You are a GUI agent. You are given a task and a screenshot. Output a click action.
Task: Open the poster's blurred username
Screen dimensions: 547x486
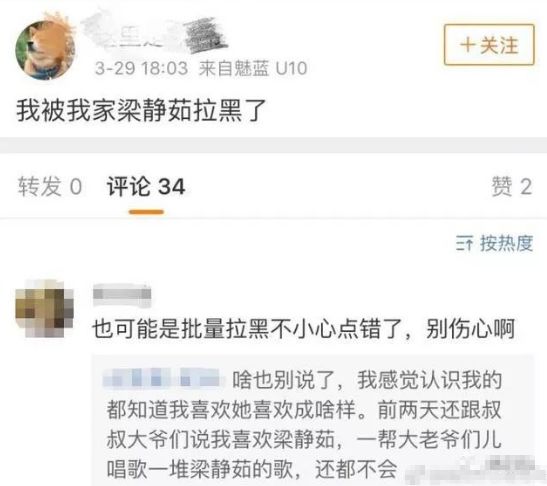pyautogui.click(x=155, y=35)
